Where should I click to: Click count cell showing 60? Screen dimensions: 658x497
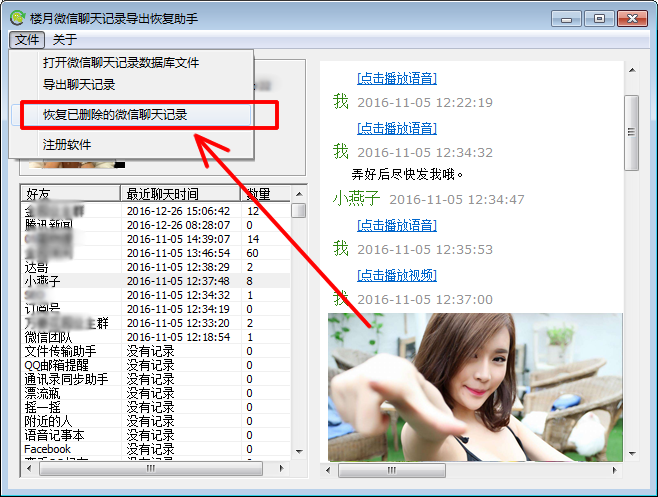[x=253, y=253]
